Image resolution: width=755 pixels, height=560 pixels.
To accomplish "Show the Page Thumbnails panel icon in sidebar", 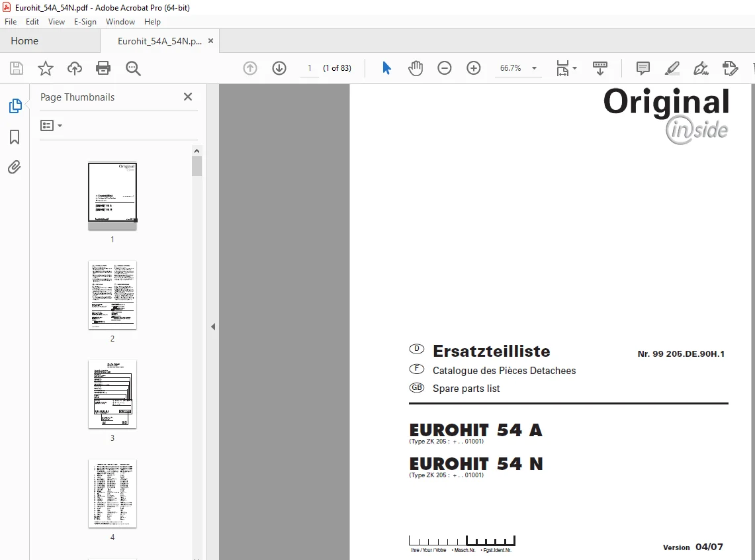I will (15, 106).
